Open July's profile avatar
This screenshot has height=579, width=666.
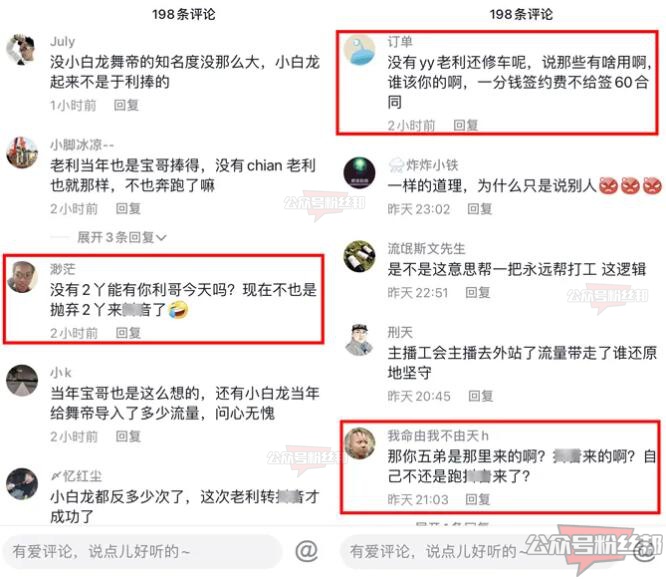(x=21, y=49)
